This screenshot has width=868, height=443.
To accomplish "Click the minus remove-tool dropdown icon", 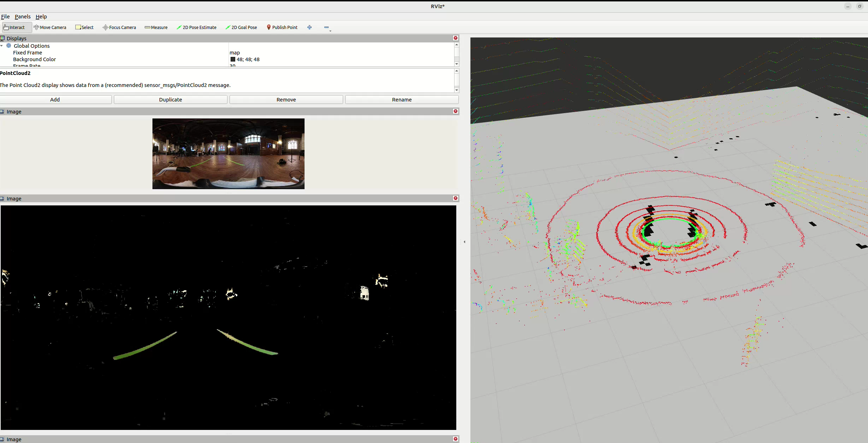I will coord(326,27).
